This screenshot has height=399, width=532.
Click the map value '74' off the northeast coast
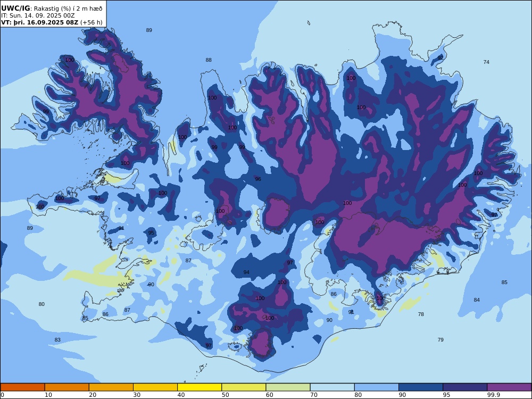click(486, 62)
